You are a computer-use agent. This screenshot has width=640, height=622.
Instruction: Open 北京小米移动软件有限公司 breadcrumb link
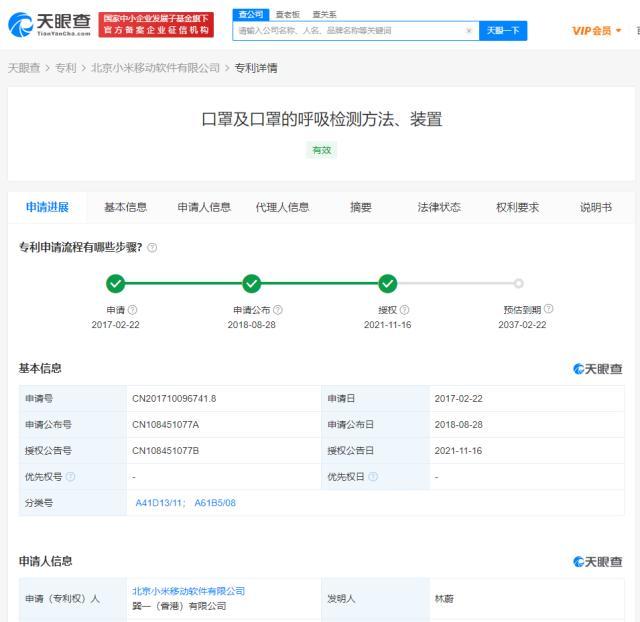pos(156,68)
